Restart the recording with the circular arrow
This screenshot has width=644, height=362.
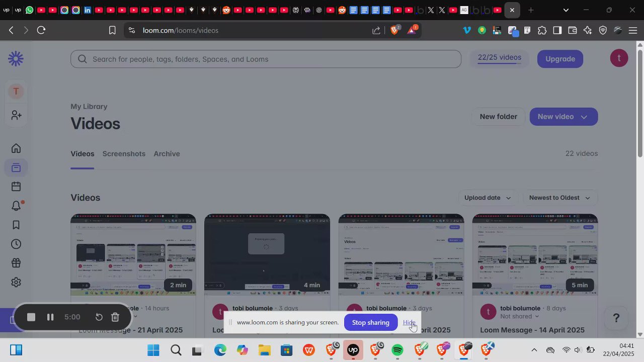pos(99,317)
